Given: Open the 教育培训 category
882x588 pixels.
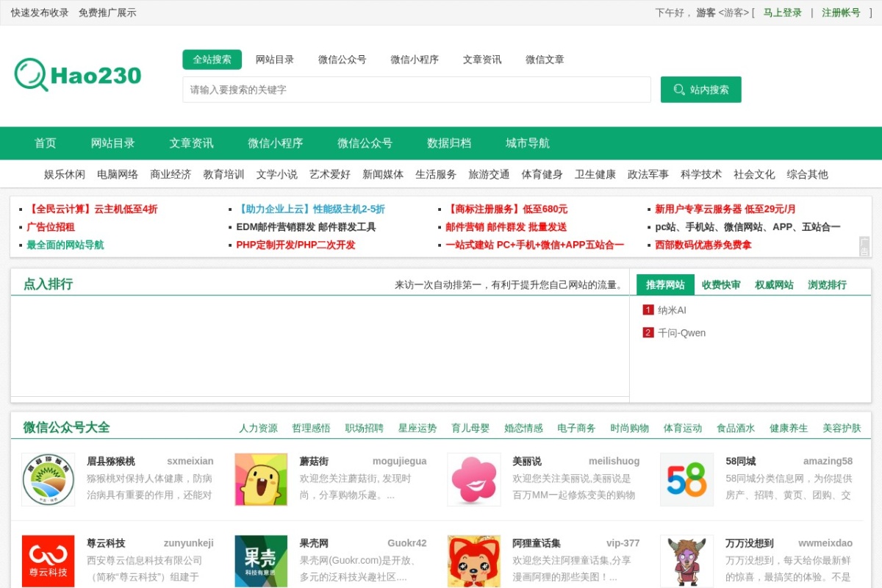Looking at the screenshot, I should pos(223,174).
